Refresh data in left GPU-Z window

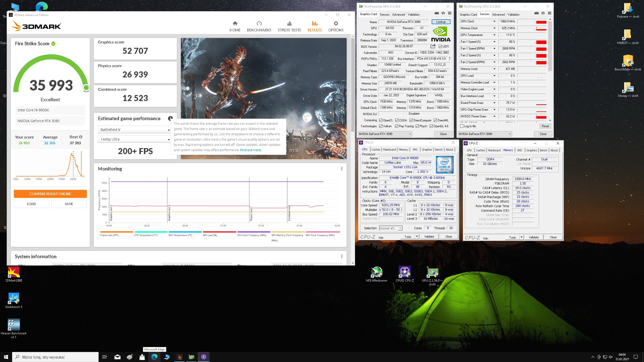[x=443, y=13]
